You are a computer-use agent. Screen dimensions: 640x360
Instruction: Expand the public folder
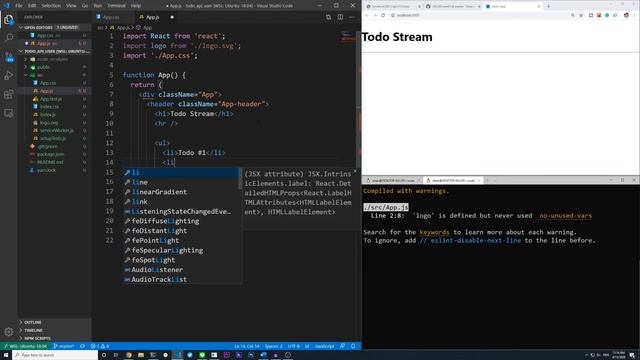click(x=55, y=67)
